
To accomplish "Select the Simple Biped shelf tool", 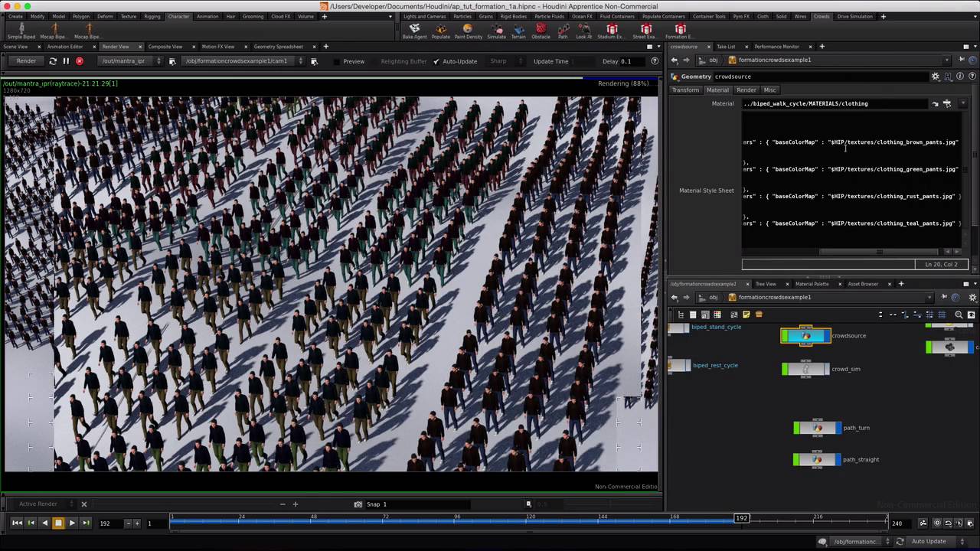I will [x=21, y=31].
